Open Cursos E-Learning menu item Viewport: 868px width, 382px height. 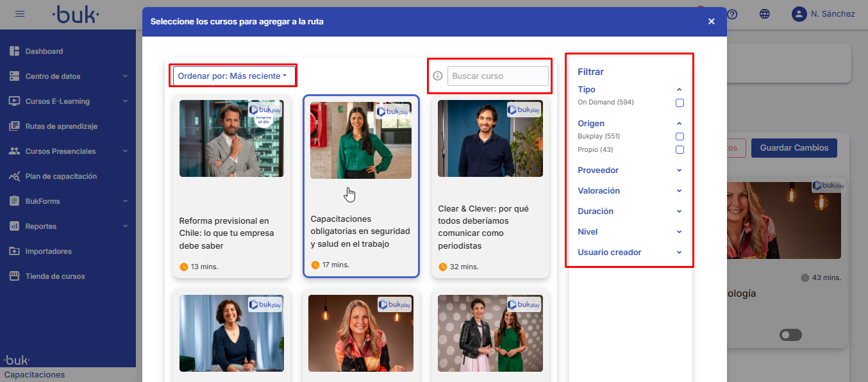[x=58, y=101]
